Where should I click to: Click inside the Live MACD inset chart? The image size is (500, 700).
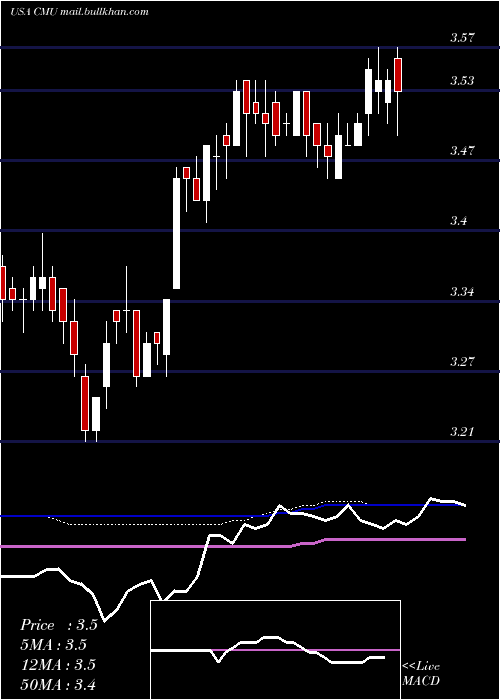[275, 650]
